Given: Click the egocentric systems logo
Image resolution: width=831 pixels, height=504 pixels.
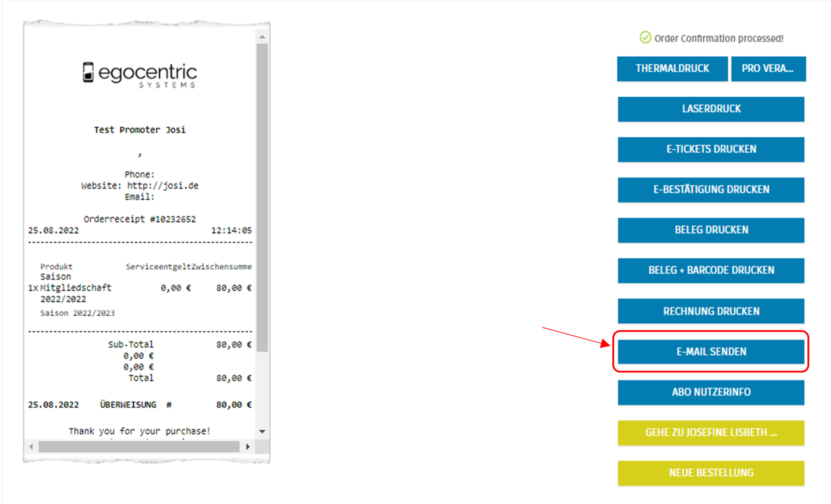Looking at the screenshot, I should click(x=139, y=75).
